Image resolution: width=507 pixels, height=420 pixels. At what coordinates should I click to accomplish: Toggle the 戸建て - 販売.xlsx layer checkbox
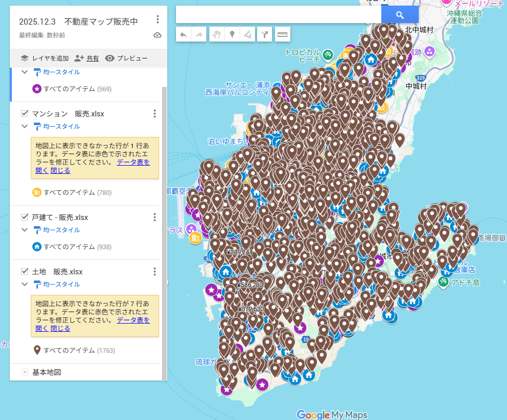24,217
